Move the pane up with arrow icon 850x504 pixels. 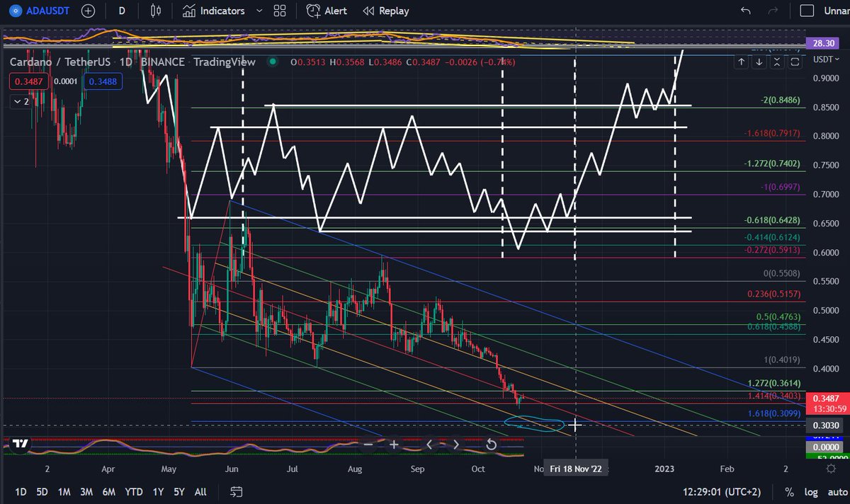741,62
